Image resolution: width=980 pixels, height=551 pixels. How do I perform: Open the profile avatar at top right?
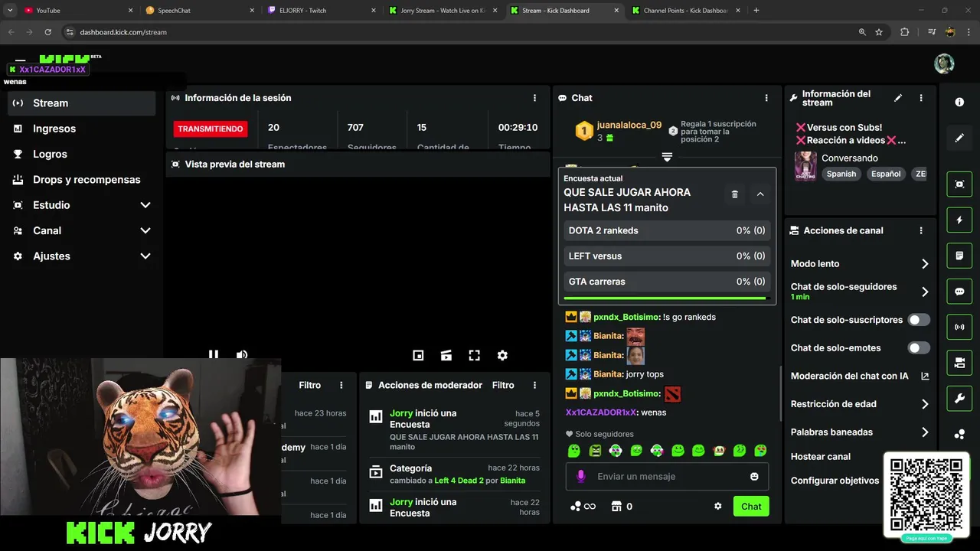point(944,64)
